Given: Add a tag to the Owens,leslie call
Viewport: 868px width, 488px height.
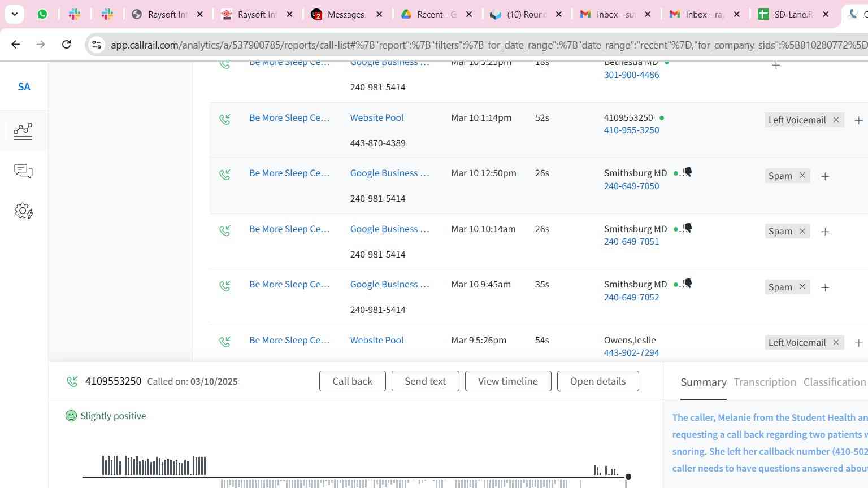Looking at the screenshot, I should coord(858,343).
